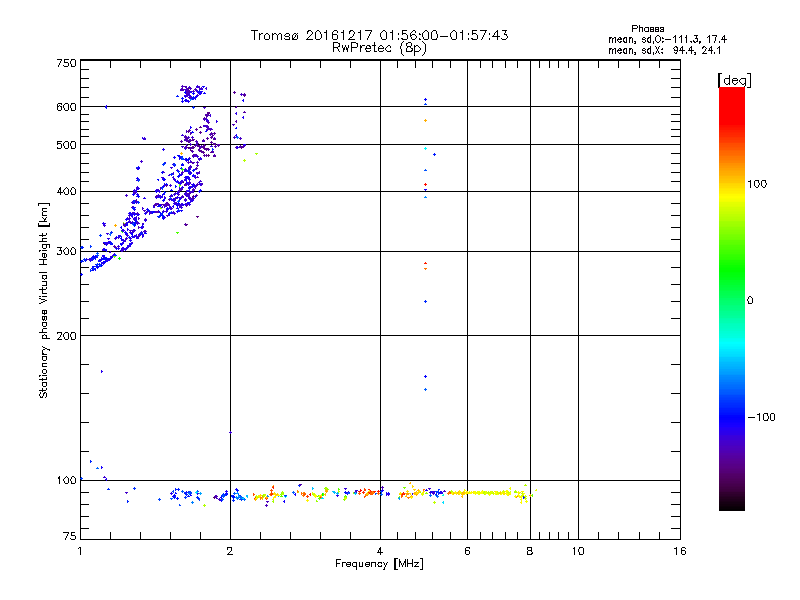Click the y-axis tick label "75"
The width and height of the screenshot is (800, 600).
[70, 536]
